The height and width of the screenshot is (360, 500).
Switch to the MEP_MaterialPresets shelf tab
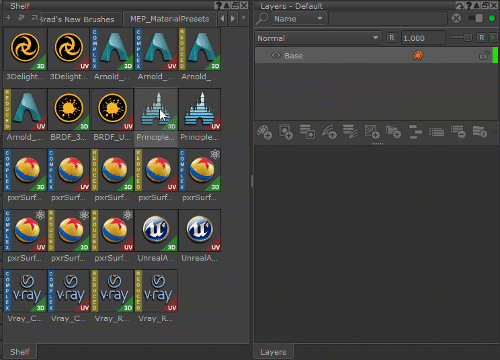tap(170, 19)
